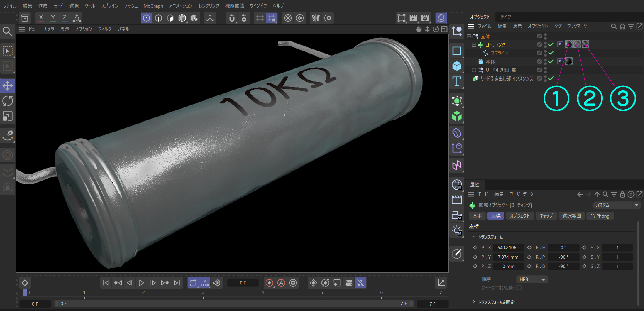Click the Cube primitive icon
Screen dimensions: 644x311
coord(457,66)
